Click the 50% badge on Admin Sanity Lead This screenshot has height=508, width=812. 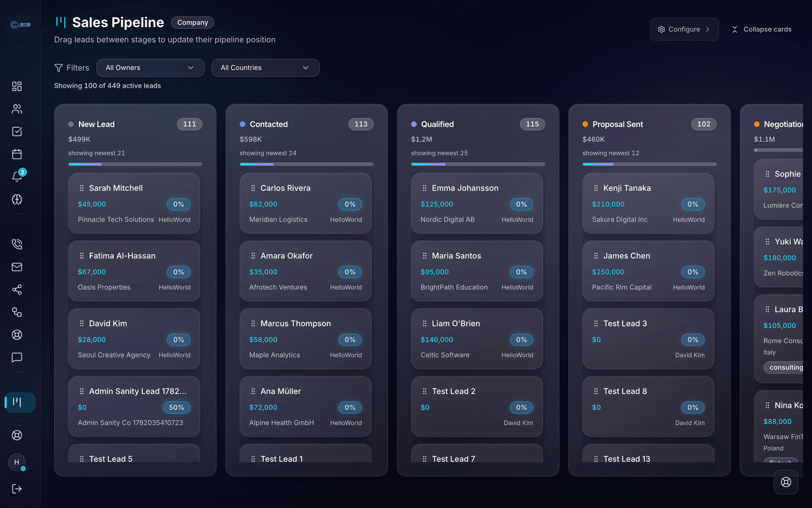(x=177, y=407)
